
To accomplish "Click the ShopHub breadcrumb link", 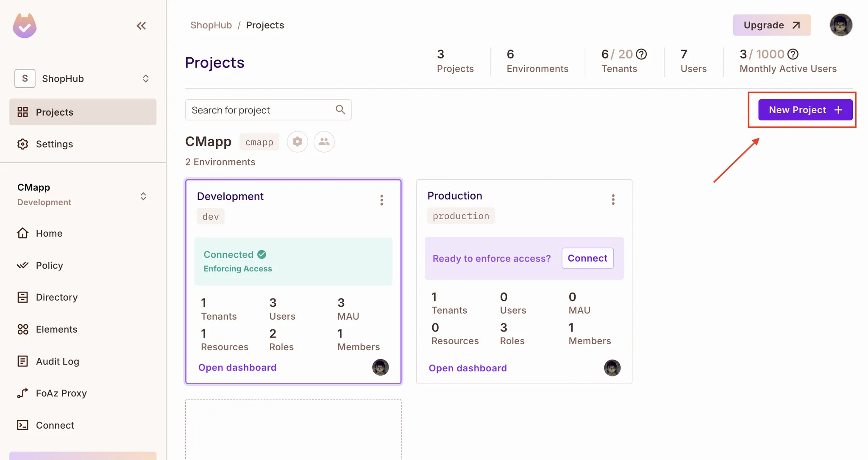I will pyautogui.click(x=211, y=25).
